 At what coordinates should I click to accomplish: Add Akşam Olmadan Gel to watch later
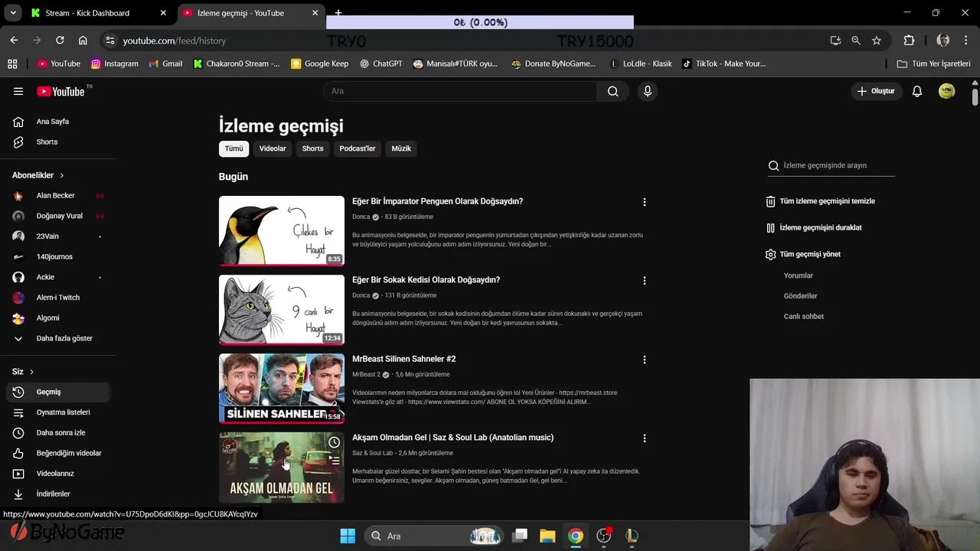(x=334, y=442)
